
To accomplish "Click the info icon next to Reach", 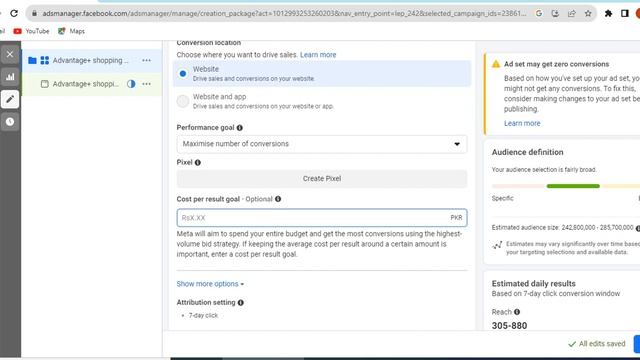I will click(517, 312).
